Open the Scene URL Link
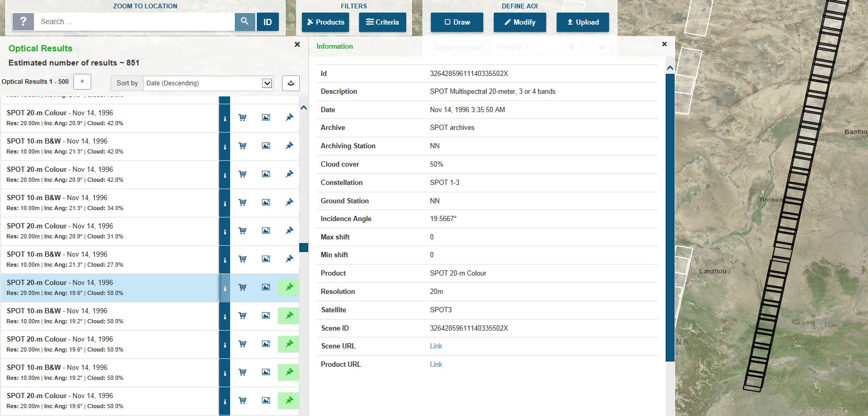Image resolution: width=868 pixels, height=416 pixels. 436,346
